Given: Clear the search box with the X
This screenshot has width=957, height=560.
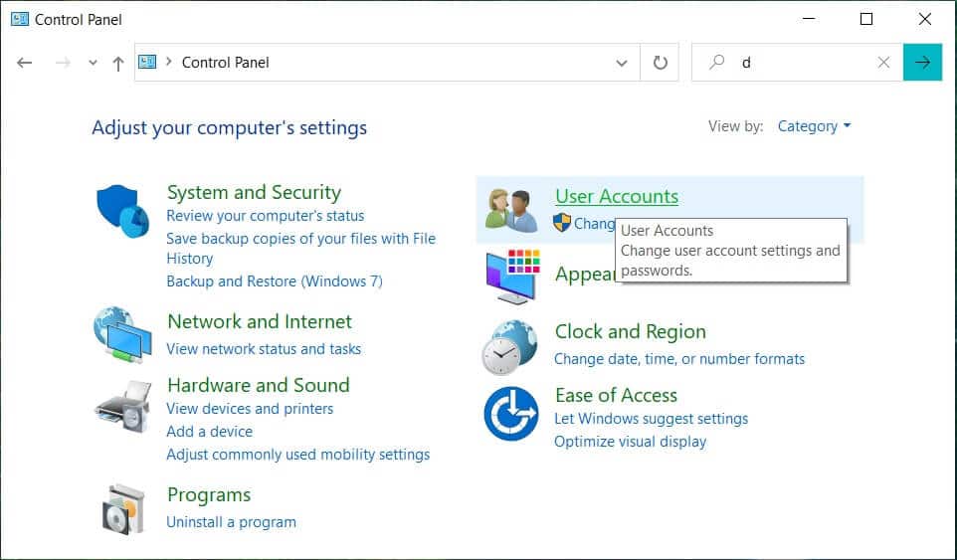Looking at the screenshot, I should click(x=883, y=63).
